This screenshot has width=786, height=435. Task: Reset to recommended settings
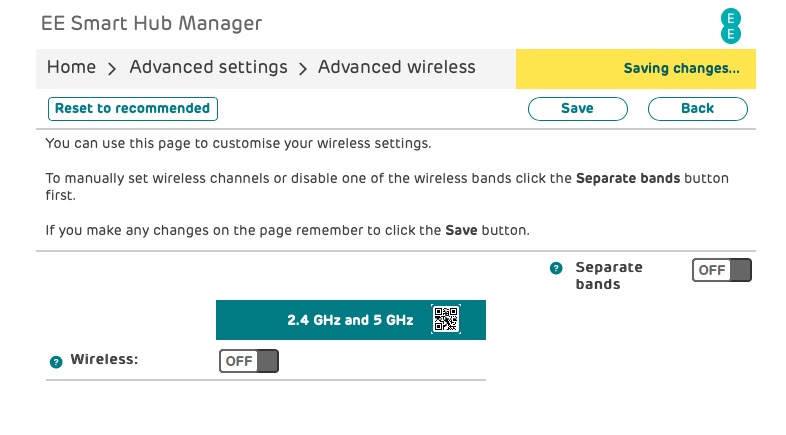[x=133, y=109]
